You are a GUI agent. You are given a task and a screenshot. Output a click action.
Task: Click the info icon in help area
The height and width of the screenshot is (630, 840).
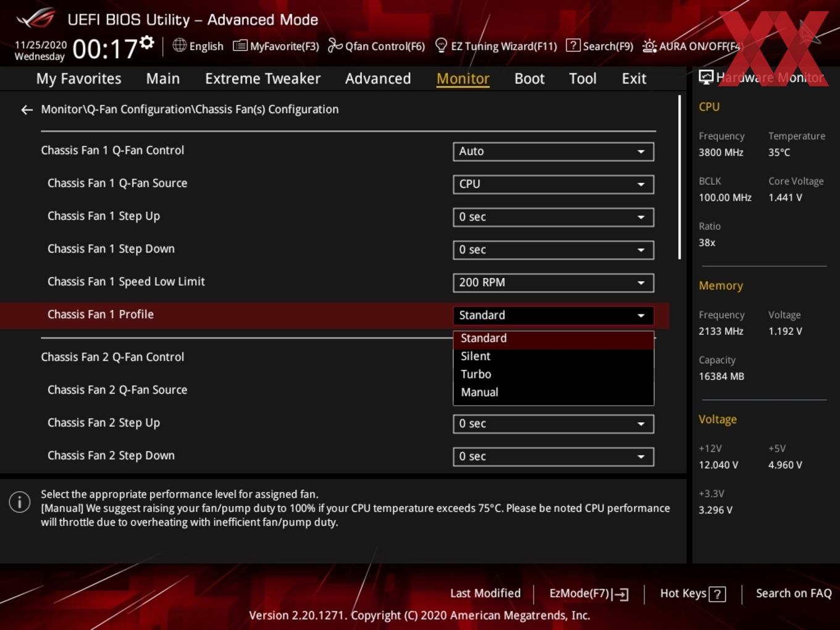point(20,502)
